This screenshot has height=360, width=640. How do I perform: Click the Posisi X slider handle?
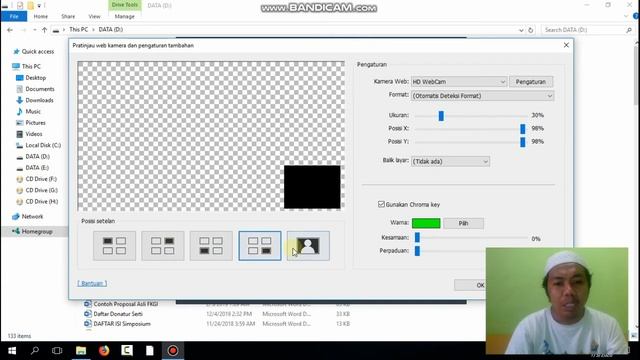pyautogui.click(x=522, y=129)
